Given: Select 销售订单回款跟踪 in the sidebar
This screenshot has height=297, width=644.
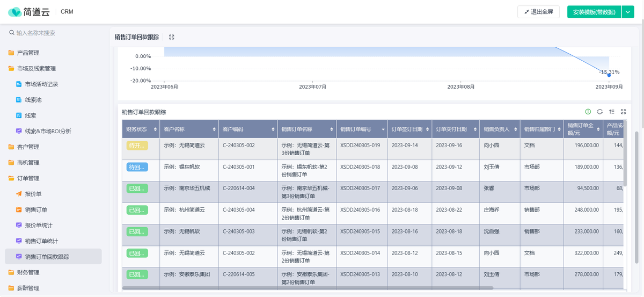Looking at the screenshot, I should pos(53,257).
